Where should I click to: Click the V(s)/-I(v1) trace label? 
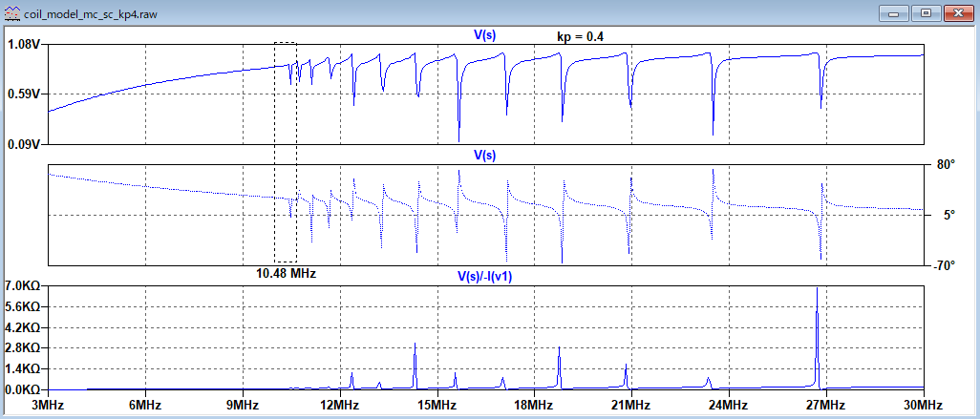[x=484, y=275]
